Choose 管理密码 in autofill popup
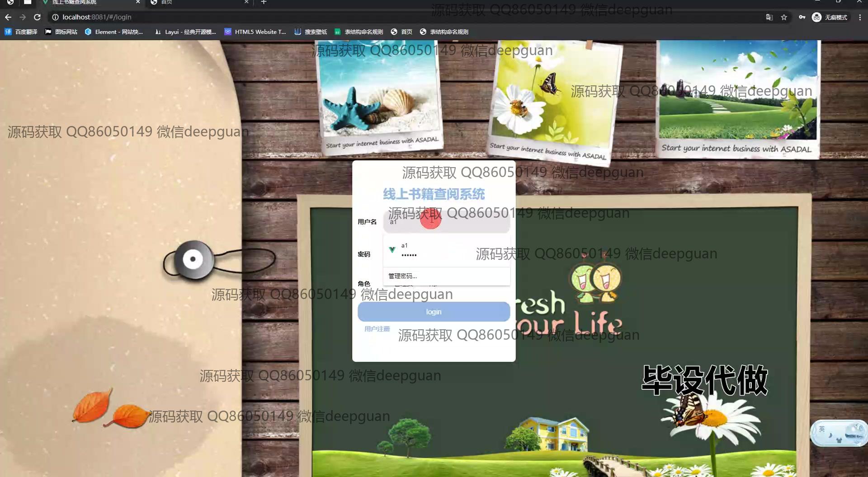Viewport: 868px width, 477px height. (x=403, y=276)
